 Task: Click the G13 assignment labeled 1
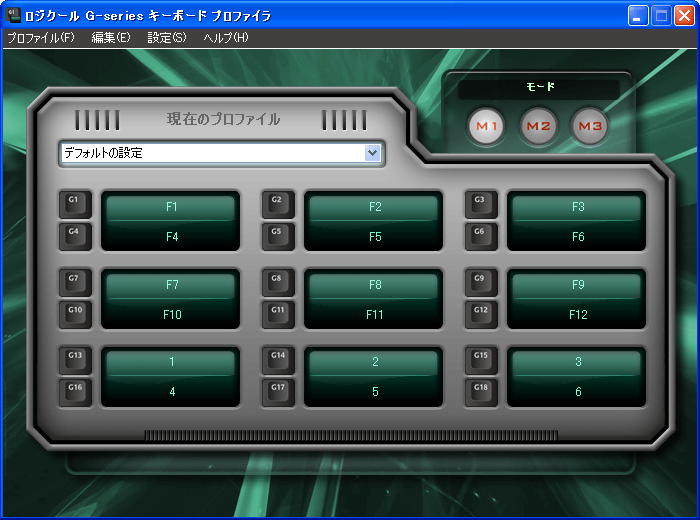tap(171, 362)
